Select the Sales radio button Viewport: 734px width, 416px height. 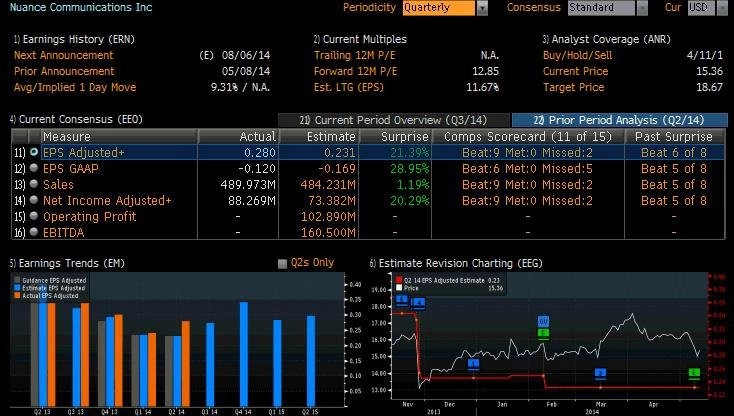[34, 184]
